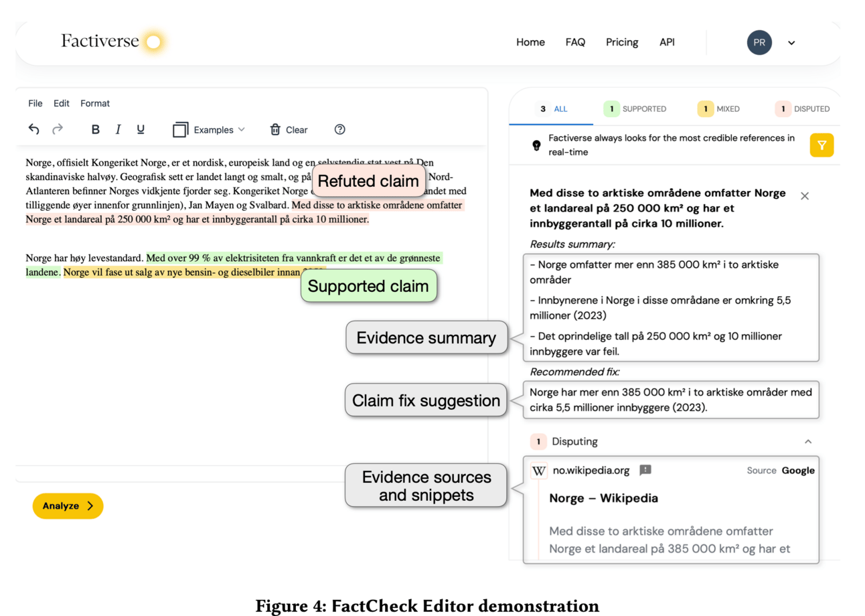The image size is (865, 616).
Task: Click the recommended fix text box
Action: pyautogui.click(x=672, y=400)
